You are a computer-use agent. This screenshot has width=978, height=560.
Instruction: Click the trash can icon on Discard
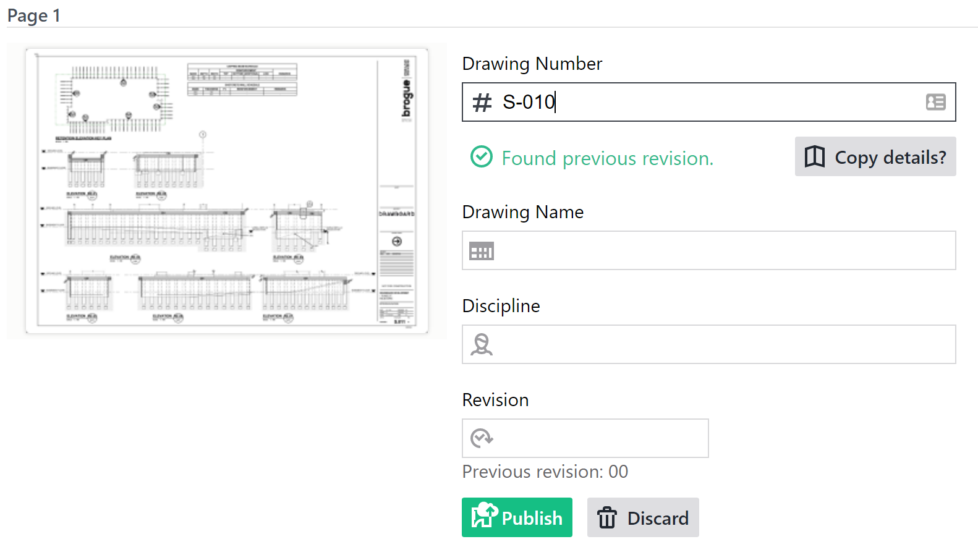(606, 518)
